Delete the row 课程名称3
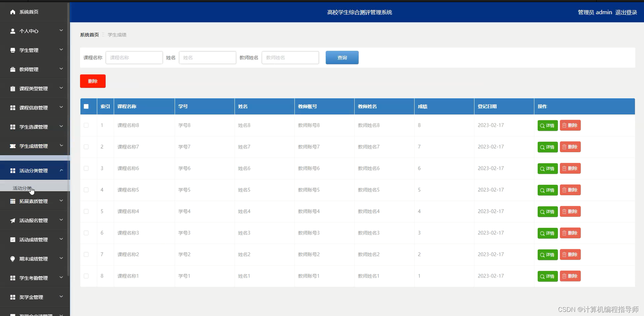Image resolution: width=644 pixels, height=316 pixels. pos(570,233)
